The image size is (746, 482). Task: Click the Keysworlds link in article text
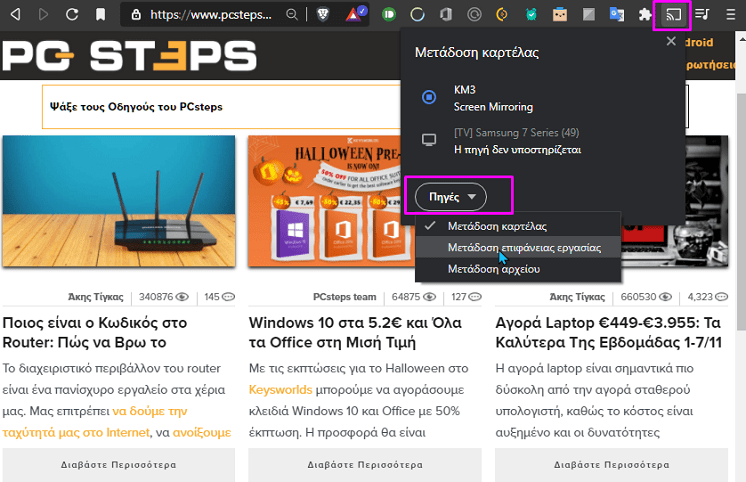pyautogui.click(x=281, y=390)
